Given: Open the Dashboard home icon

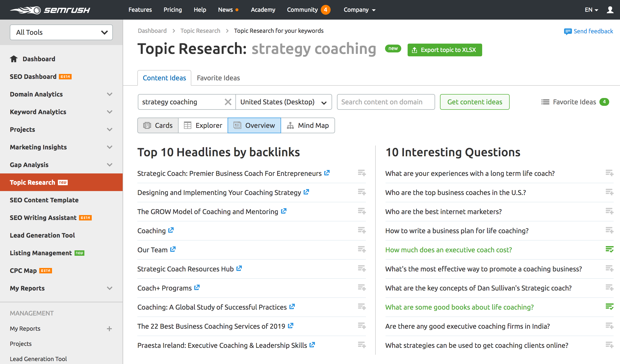Looking at the screenshot, I should click(x=14, y=59).
